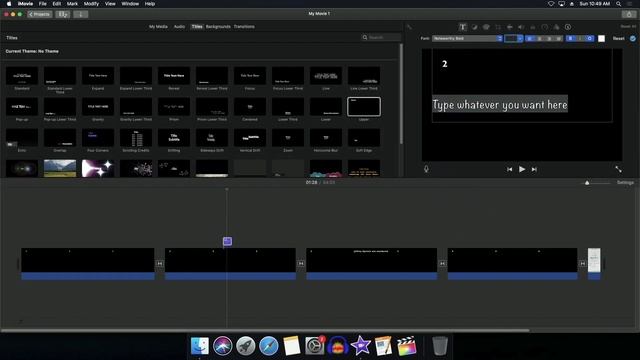Select the first black clip in the timeline
The height and width of the screenshot is (360, 640).
click(x=88, y=263)
